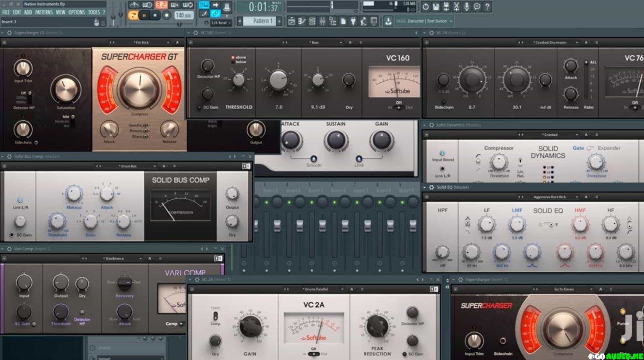
Task: Open the Browser tree view icon
Action: [333, 21]
